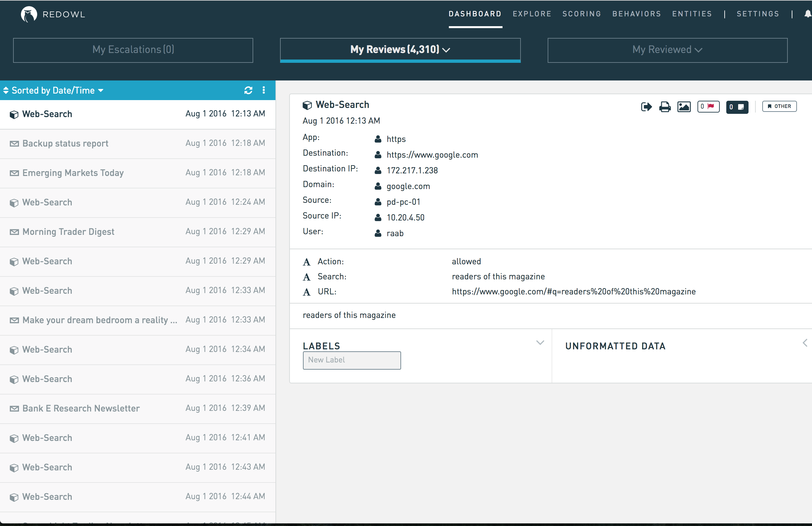Screen dimensions: 812x526
Task: Open the Behaviors tab
Action: click(636, 14)
